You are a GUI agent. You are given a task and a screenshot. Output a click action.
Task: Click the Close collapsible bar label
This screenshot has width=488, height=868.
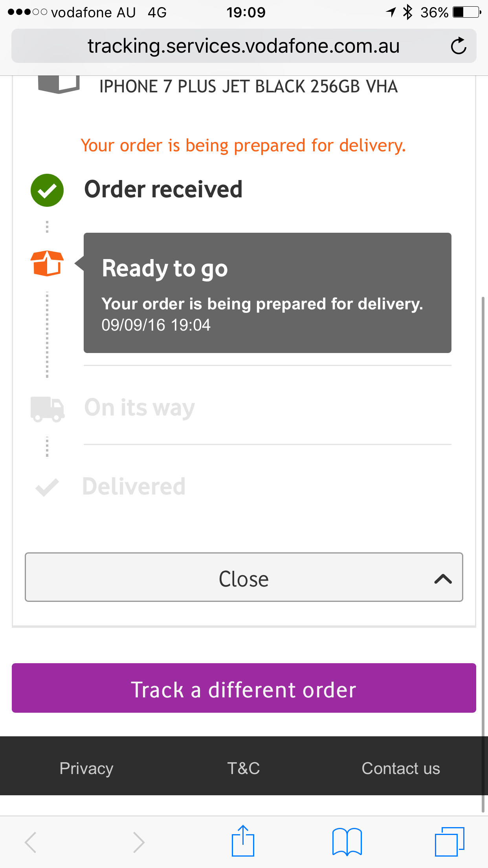244,579
